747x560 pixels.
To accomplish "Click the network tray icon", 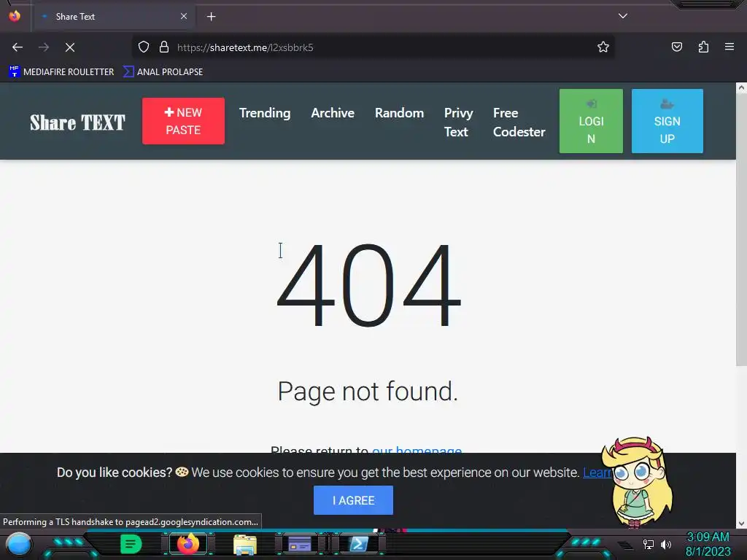I will tap(648, 544).
